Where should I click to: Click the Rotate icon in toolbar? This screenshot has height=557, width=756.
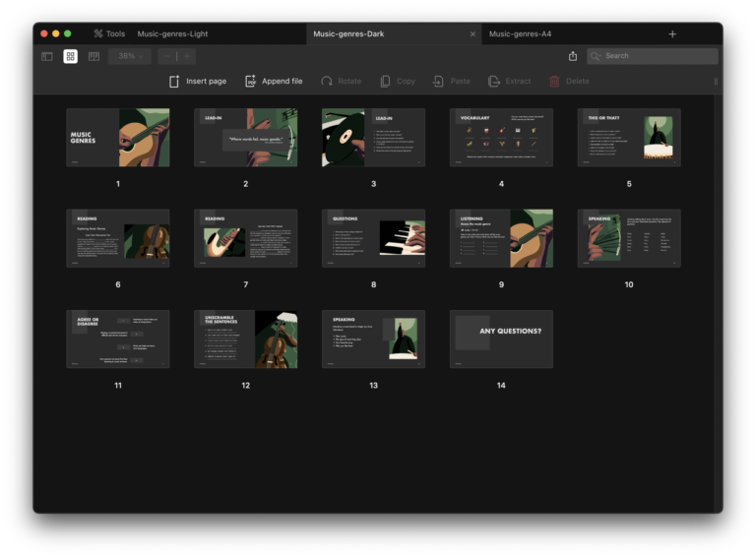click(327, 81)
